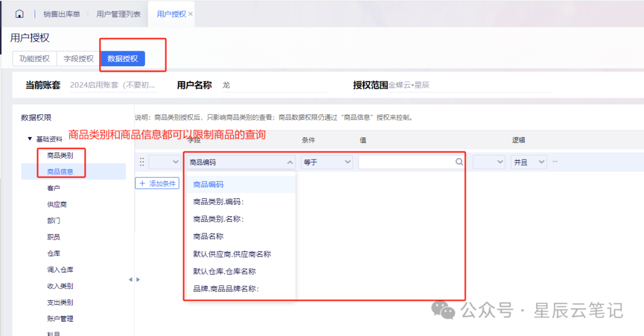
Task: Select the 用户授权 tab
Action: [171, 14]
